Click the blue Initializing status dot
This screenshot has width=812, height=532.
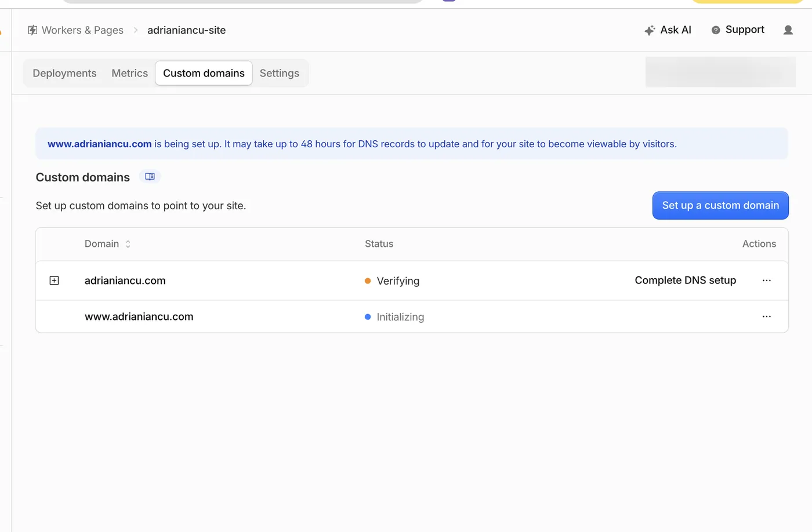368,317
